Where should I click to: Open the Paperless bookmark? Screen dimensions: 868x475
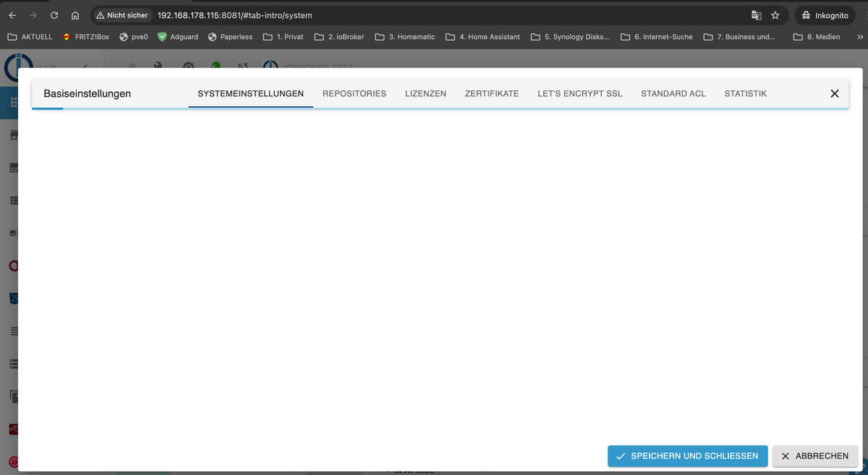230,36
